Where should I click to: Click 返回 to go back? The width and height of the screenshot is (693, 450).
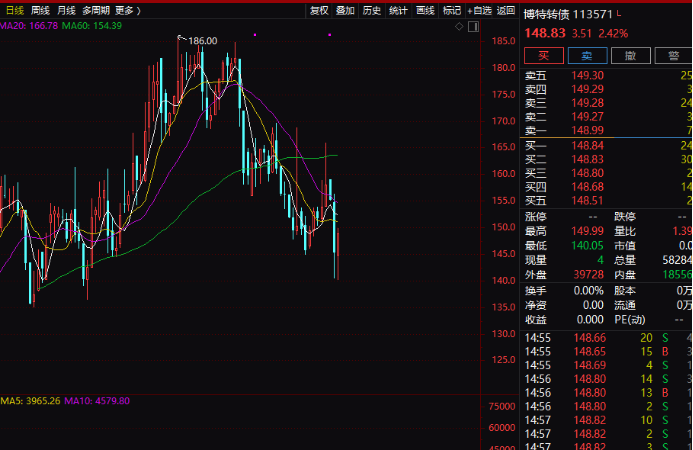pos(506,10)
